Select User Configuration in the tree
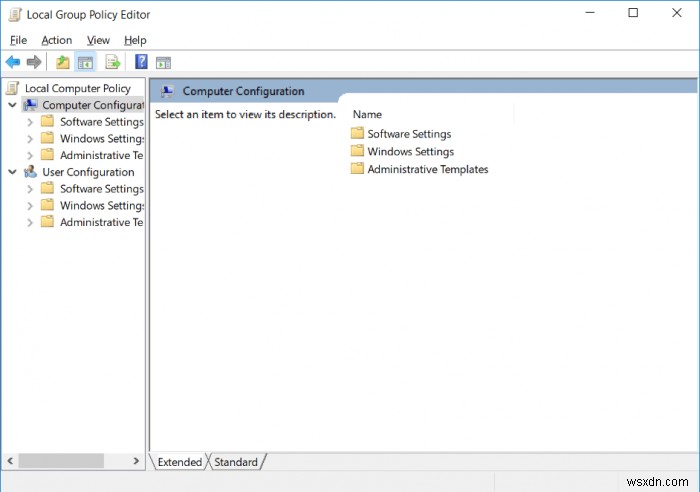 point(88,172)
